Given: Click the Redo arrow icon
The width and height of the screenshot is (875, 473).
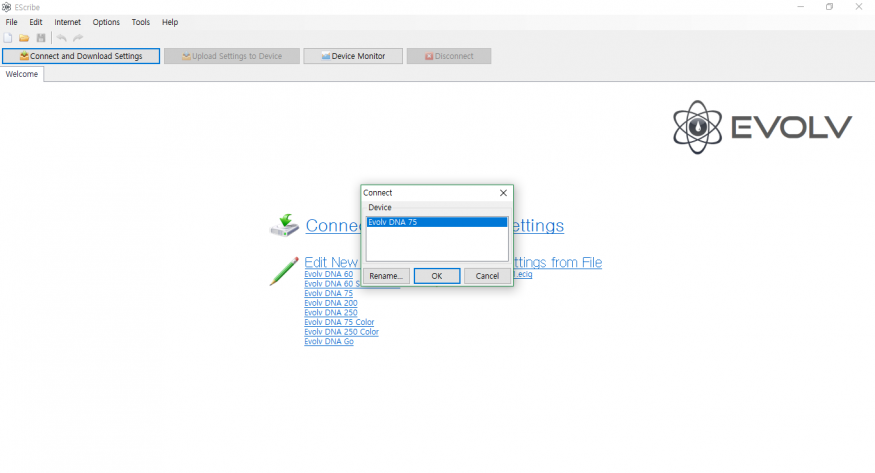Looking at the screenshot, I should click(x=78, y=38).
